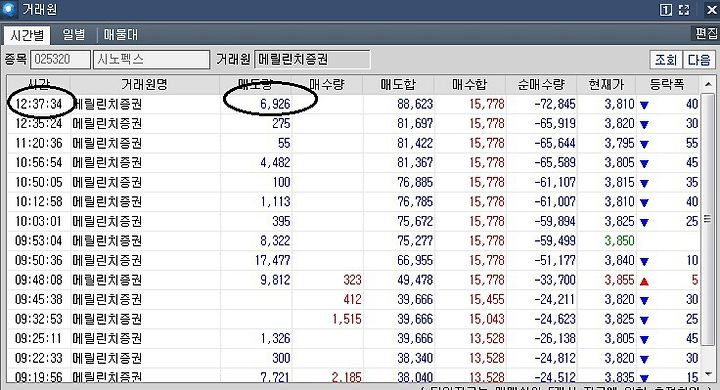Screen dimensions: 720x390
Task: Select the row at time 12:37:34
Action: click(x=354, y=104)
